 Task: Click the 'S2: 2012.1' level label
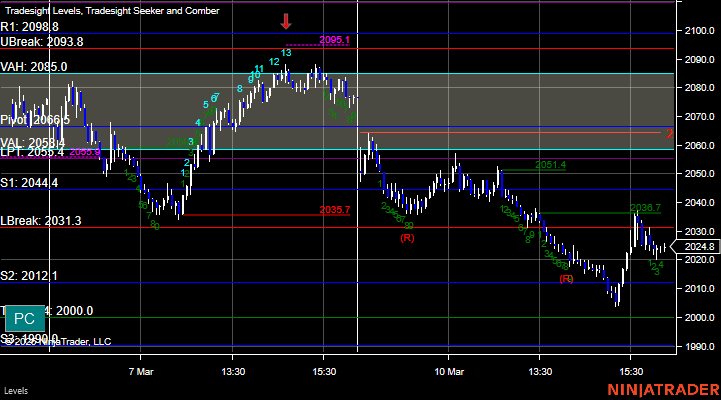click(29, 276)
